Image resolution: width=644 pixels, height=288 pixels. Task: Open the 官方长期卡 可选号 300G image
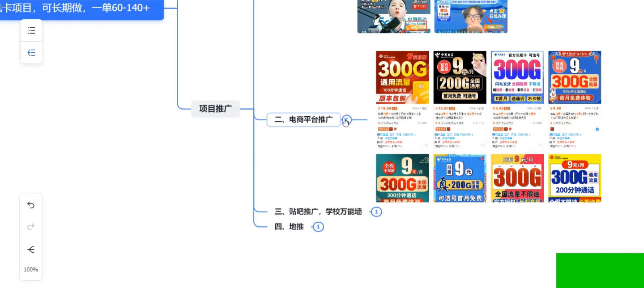pos(517,77)
